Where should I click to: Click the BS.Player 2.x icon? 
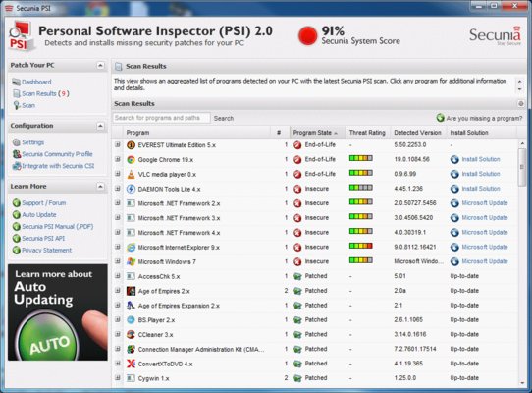pyautogui.click(x=131, y=320)
